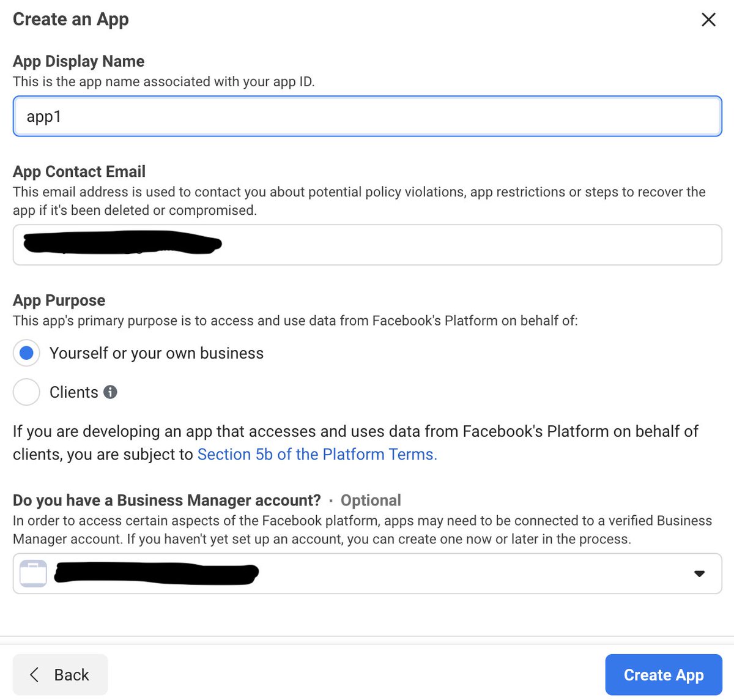This screenshot has width=734, height=700.
Task: Click the "App Purpose" section heading
Action: pyautogui.click(x=59, y=300)
